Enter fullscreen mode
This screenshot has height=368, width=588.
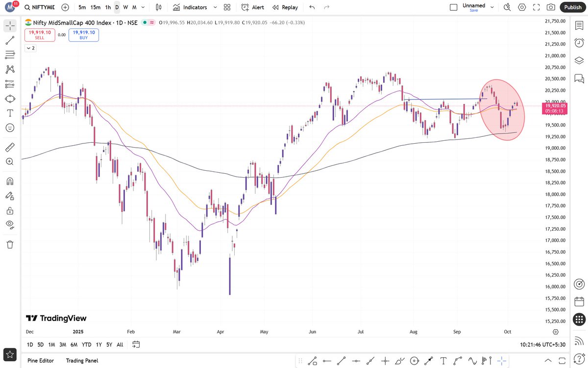pyautogui.click(x=537, y=7)
